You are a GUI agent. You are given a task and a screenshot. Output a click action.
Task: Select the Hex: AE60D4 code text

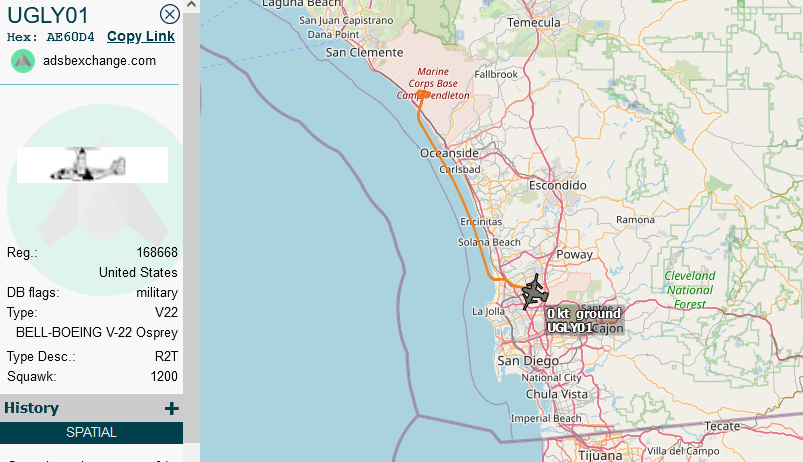[50, 37]
